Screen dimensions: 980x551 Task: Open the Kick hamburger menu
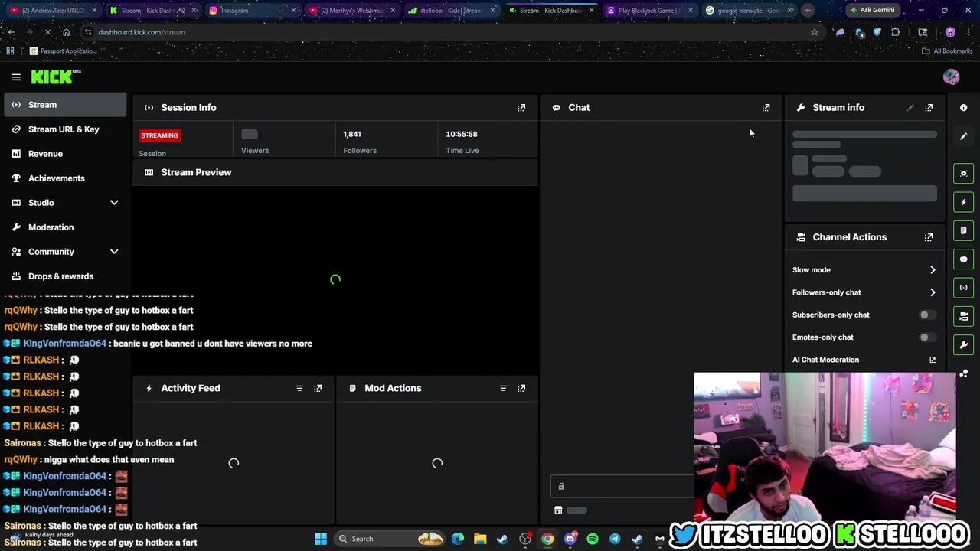(x=16, y=77)
